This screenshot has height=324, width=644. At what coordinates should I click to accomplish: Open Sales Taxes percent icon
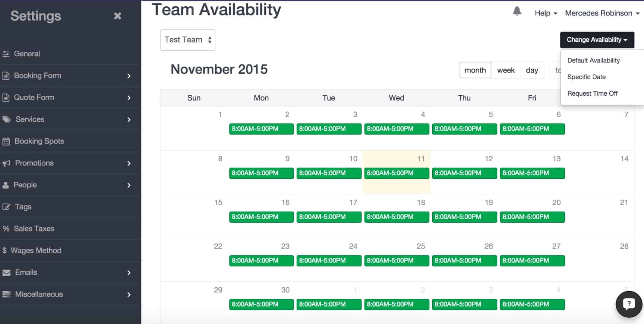click(x=6, y=229)
